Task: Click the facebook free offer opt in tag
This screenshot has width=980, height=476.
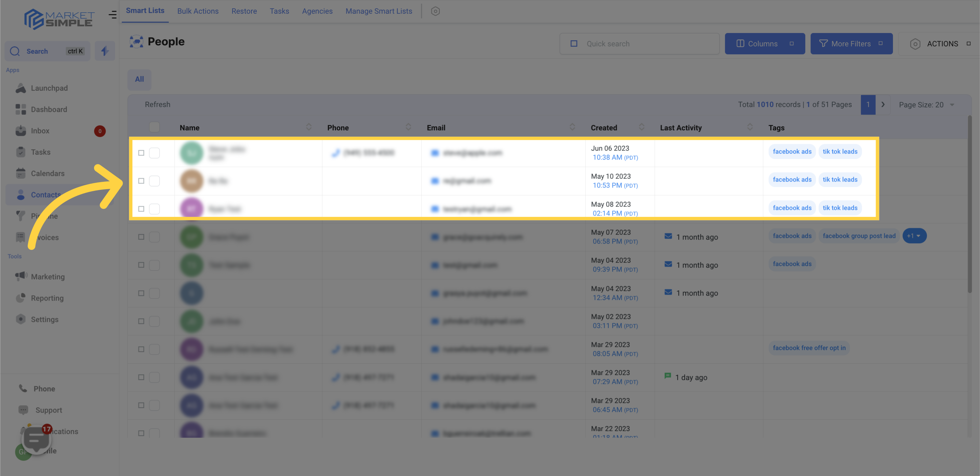Action: coord(809,348)
